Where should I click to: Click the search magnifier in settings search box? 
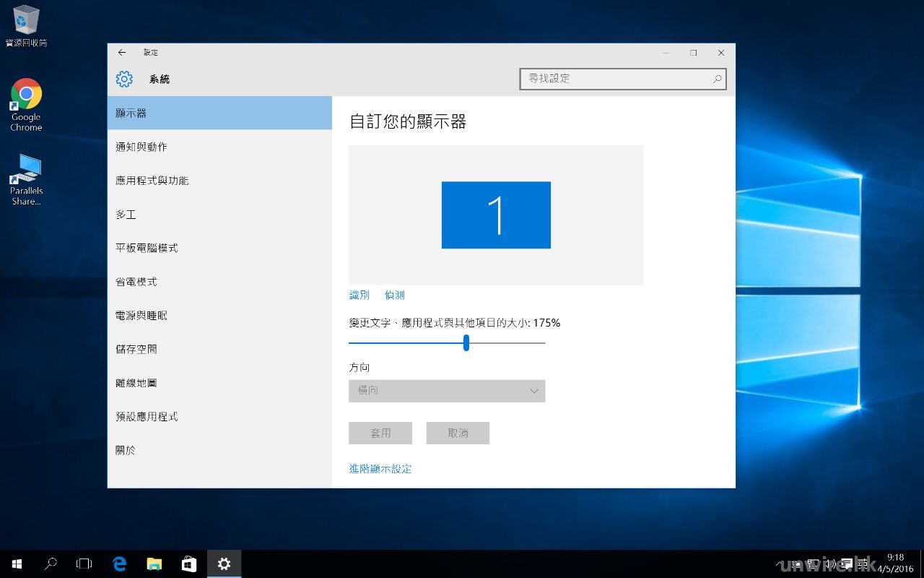tap(717, 79)
